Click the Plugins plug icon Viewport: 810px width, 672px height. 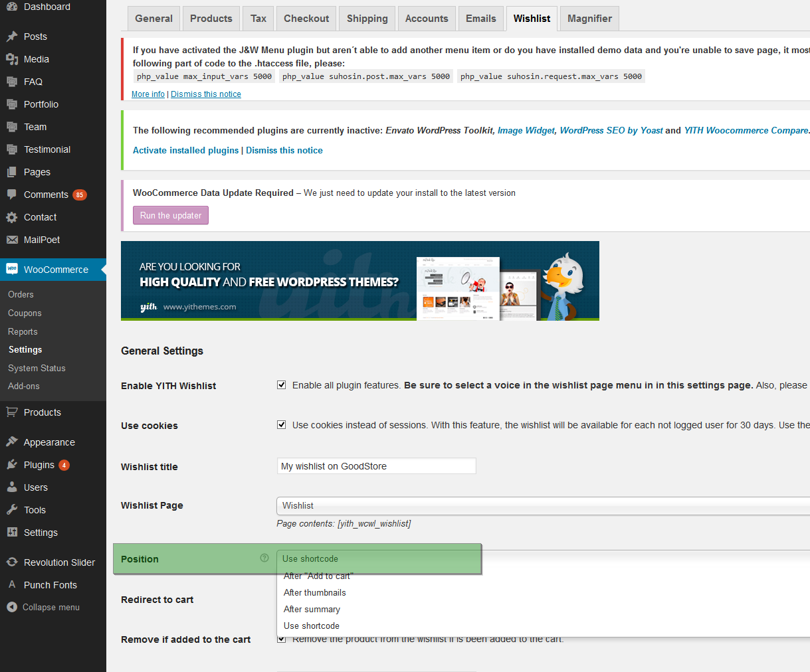(12, 465)
